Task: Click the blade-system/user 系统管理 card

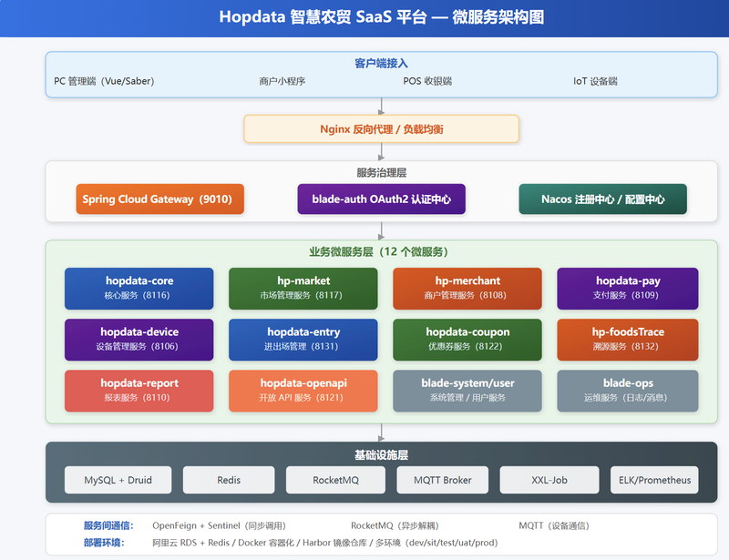Action: tap(467, 391)
